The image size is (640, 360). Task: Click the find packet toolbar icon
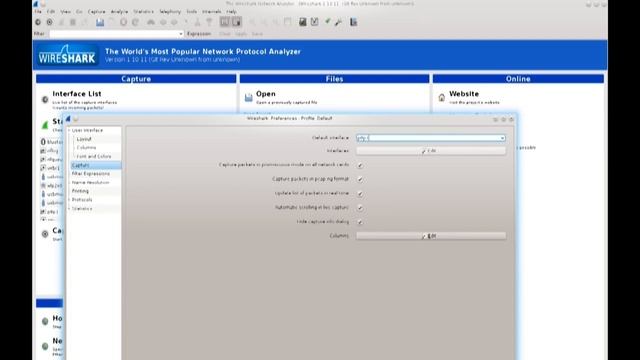click(151, 22)
